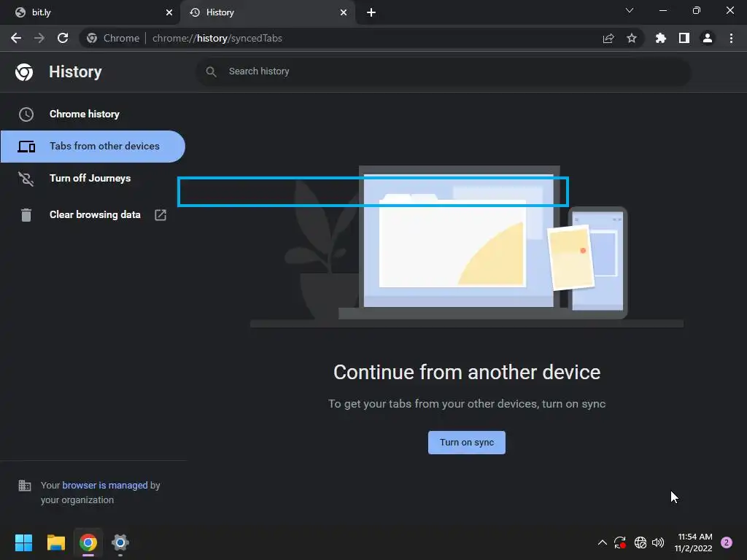Open the clock and date flyout
The height and width of the screenshot is (560, 747).
(694, 542)
